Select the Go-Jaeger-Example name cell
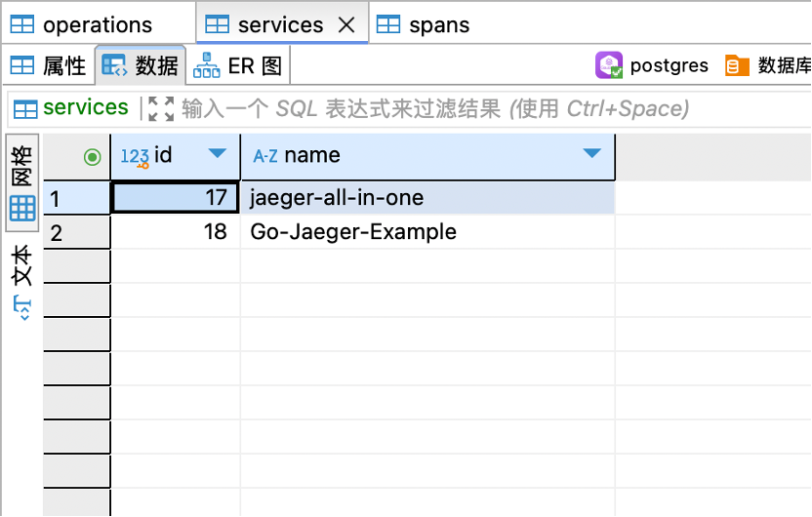Image resolution: width=812 pixels, height=517 pixels. 353,232
